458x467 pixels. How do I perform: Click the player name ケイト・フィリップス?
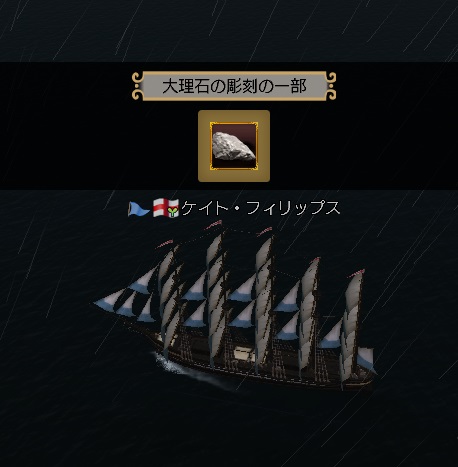[261, 208]
